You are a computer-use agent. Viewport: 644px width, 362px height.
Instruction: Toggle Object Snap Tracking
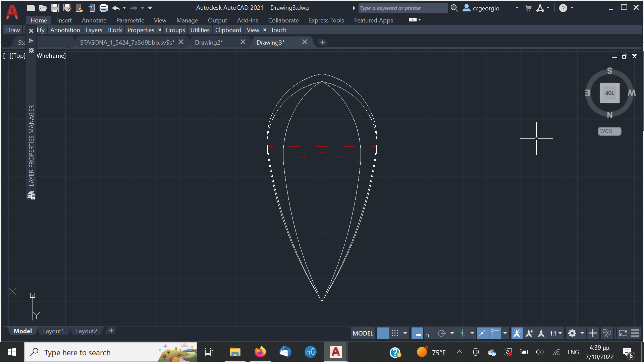(483, 333)
